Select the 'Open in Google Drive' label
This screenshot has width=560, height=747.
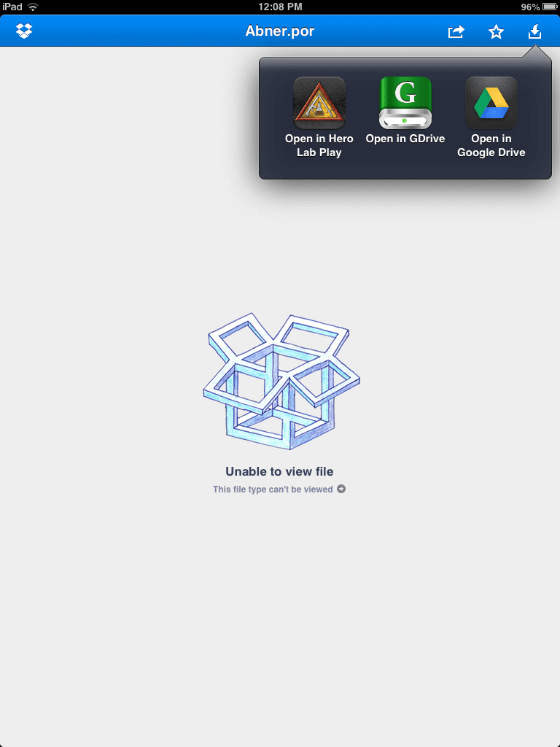point(491,145)
